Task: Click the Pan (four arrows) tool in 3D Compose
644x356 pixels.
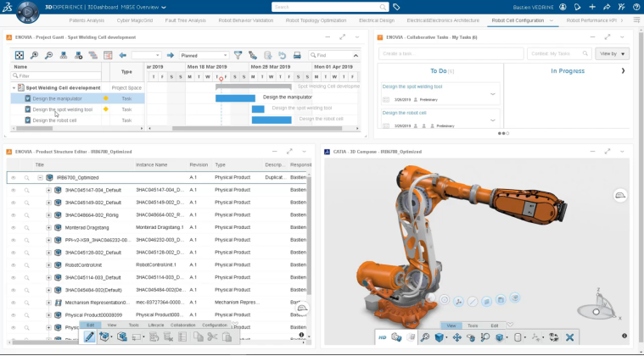Action: click(456, 337)
